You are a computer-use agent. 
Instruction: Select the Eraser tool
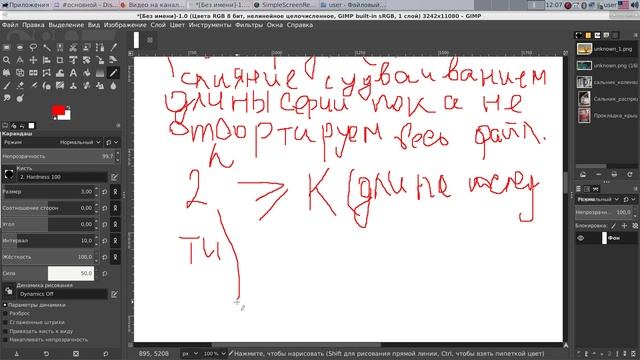[20, 86]
